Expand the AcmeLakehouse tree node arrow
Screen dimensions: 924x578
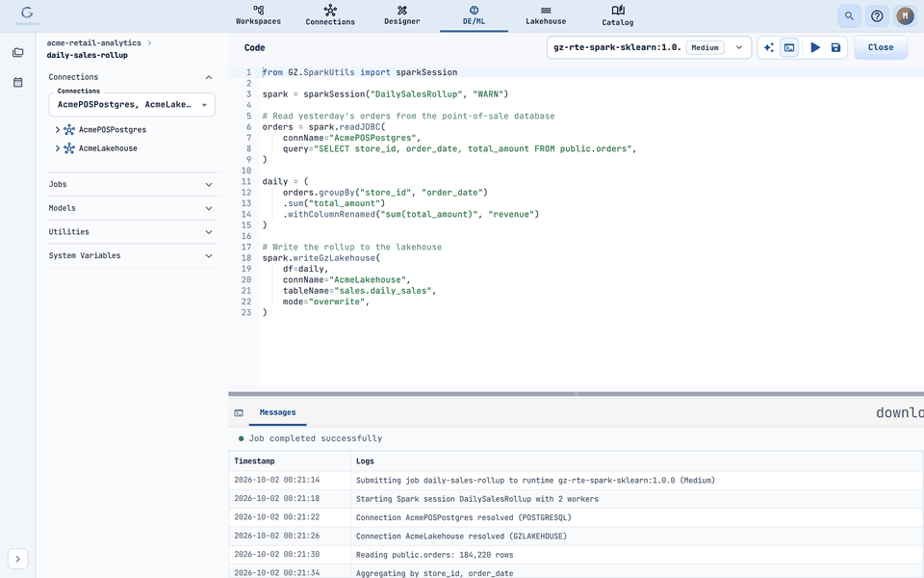58,148
